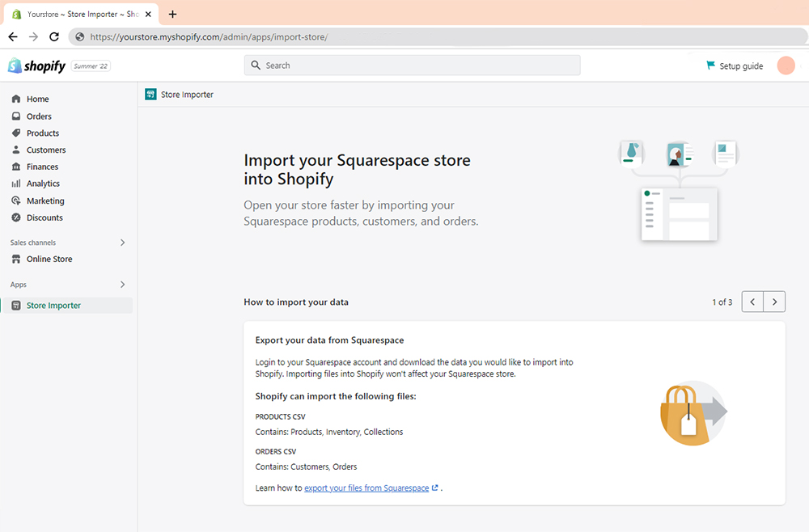Image resolution: width=809 pixels, height=532 pixels.
Task: Click the Setup guide flag icon
Action: pos(710,65)
